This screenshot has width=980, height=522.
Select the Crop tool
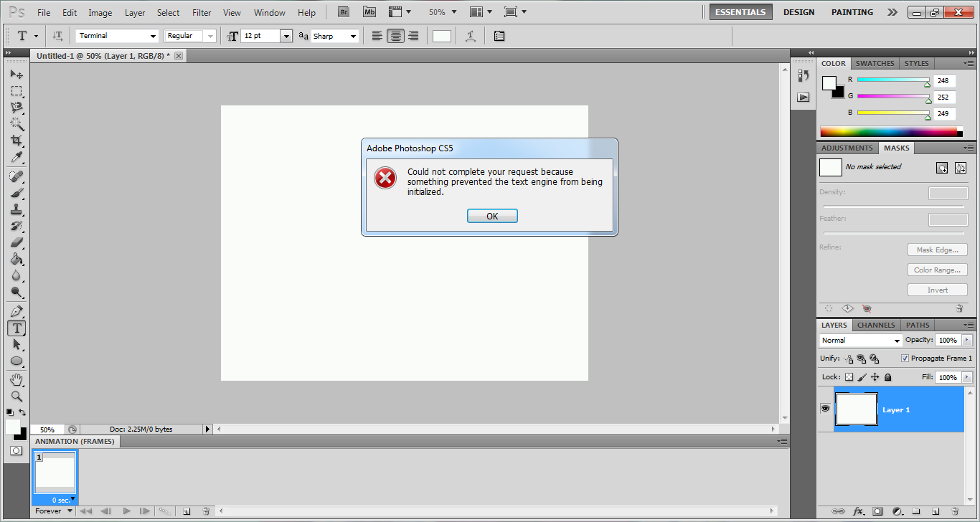click(17, 141)
